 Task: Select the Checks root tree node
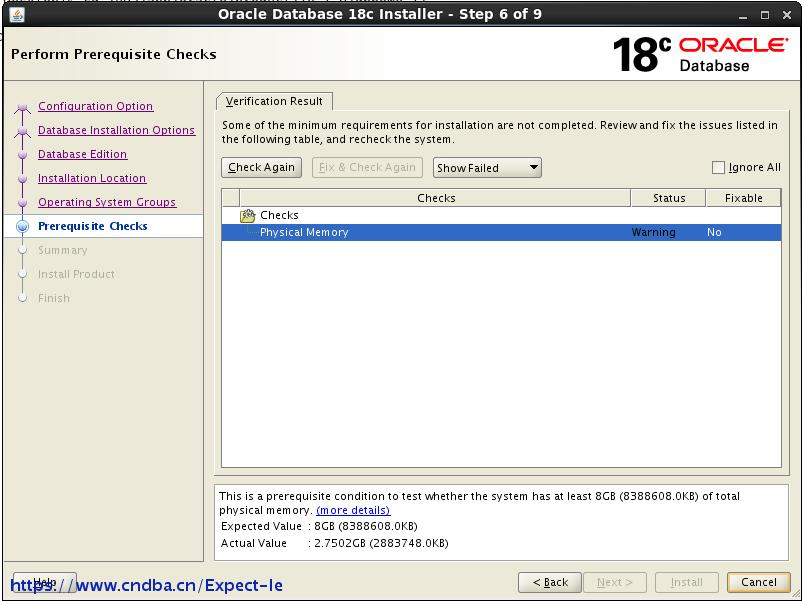pyautogui.click(x=279, y=215)
